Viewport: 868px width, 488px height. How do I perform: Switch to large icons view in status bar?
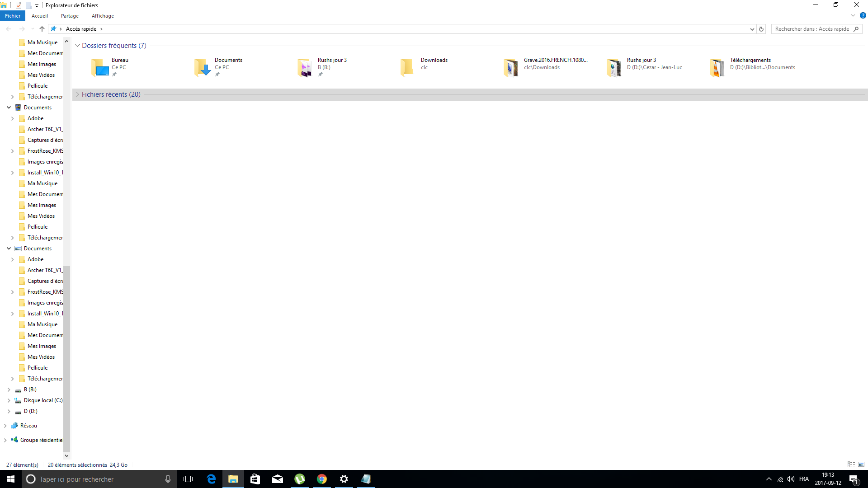[861, 465]
